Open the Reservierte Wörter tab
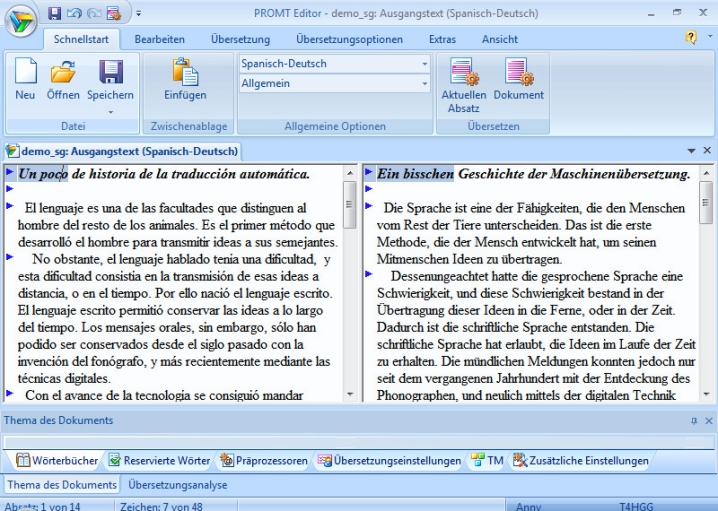The width and height of the screenshot is (718, 511). [158, 461]
